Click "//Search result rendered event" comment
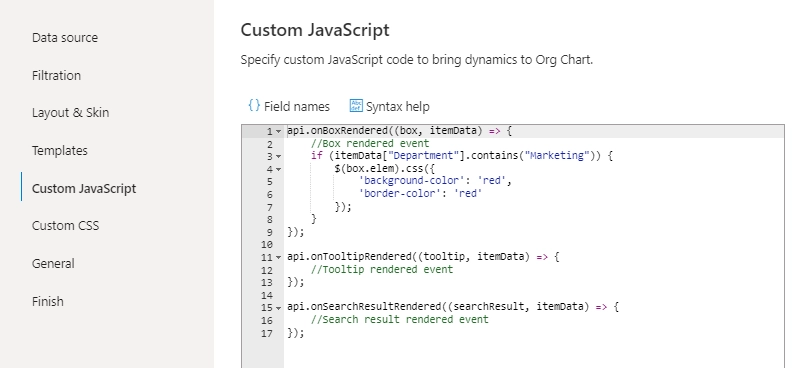 [x=399, y=319]
